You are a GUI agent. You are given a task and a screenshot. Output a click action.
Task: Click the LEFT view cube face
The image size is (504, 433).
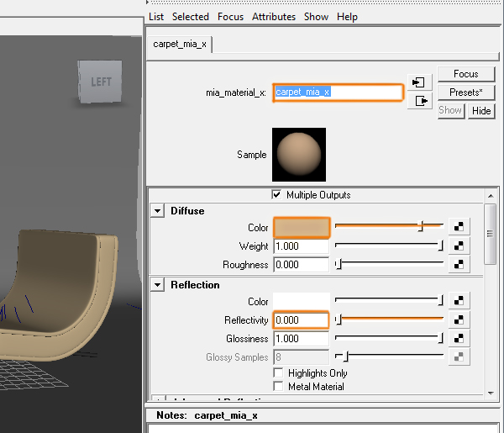100,82
